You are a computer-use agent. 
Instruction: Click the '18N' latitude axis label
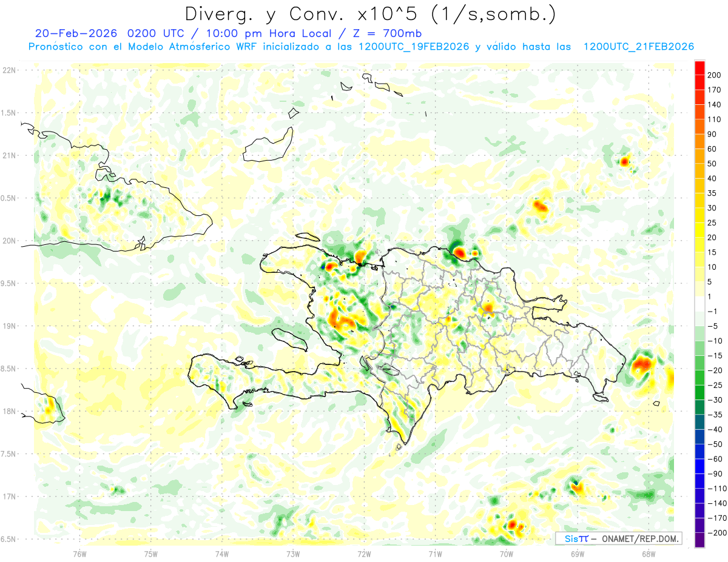(x=8, y=412)
